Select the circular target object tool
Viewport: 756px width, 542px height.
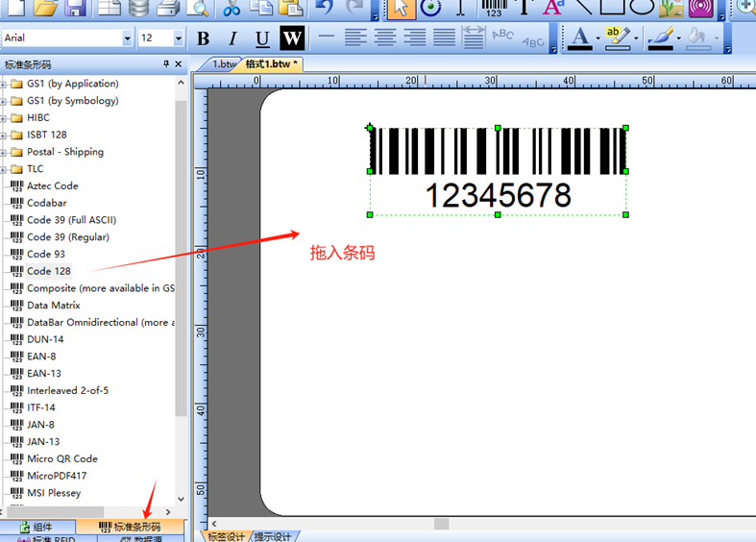pyautogui.click(x=430, y=8)
